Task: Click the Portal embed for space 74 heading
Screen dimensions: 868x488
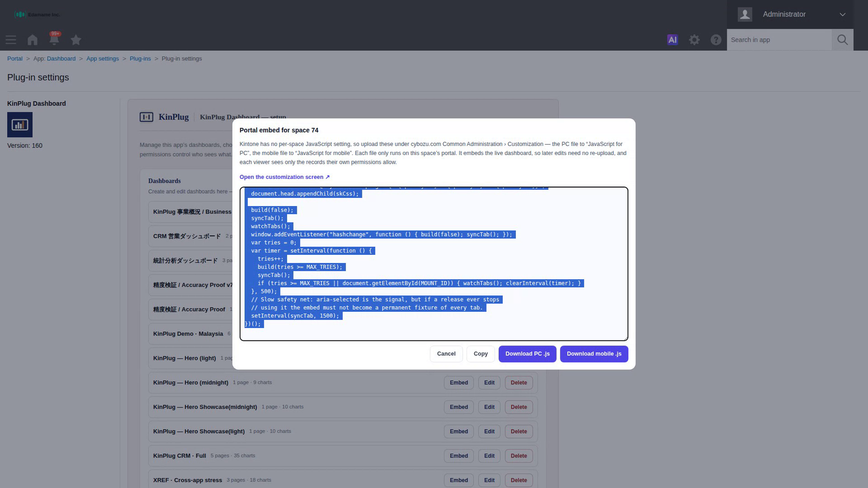Action: 279,130
